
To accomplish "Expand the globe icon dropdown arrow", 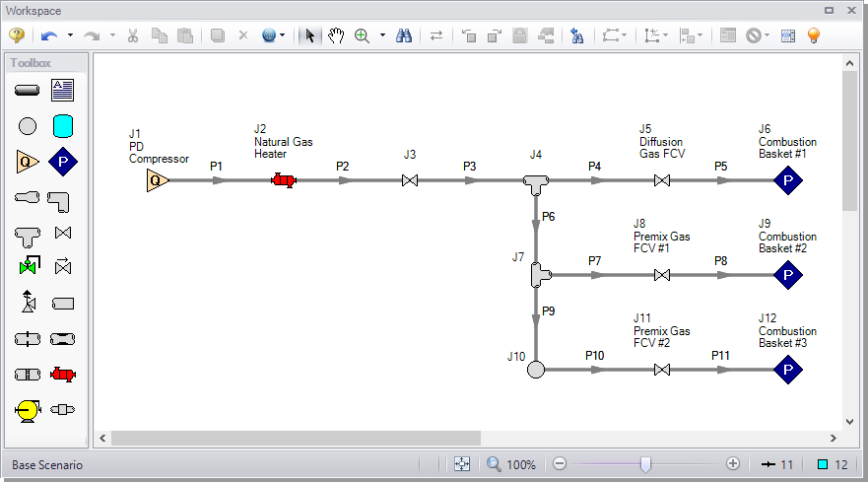I will [283, 35].
